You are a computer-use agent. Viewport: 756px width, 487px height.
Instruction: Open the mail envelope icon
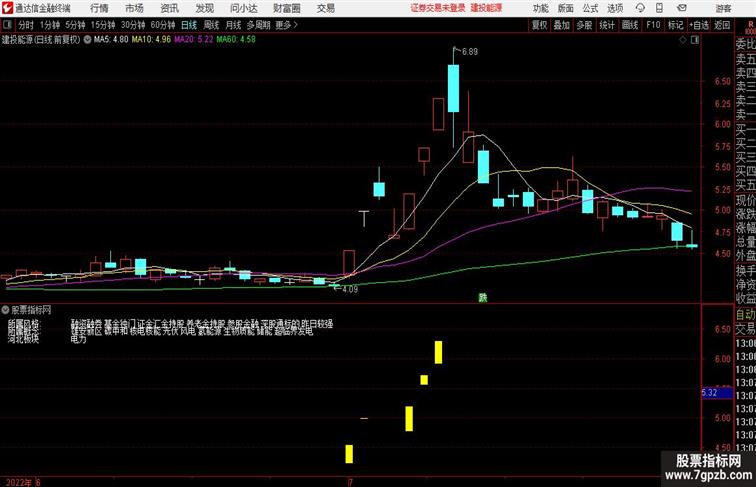click(x=682, y=8)
